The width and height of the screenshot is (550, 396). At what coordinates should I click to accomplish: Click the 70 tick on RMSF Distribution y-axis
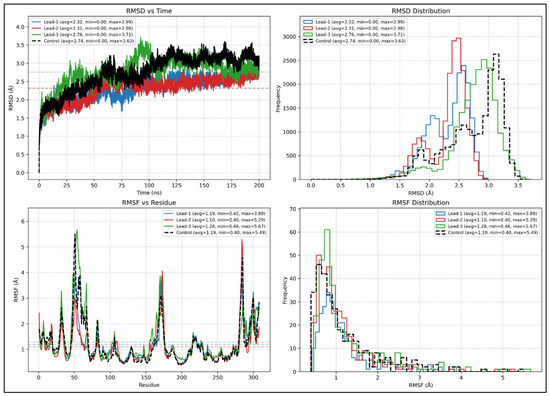click(293, 209)
